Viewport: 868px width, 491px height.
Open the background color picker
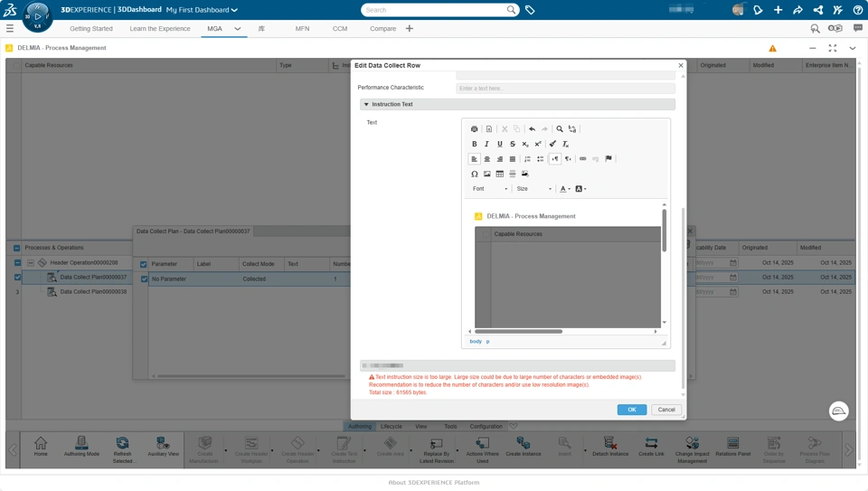click(x=580, y=189)
